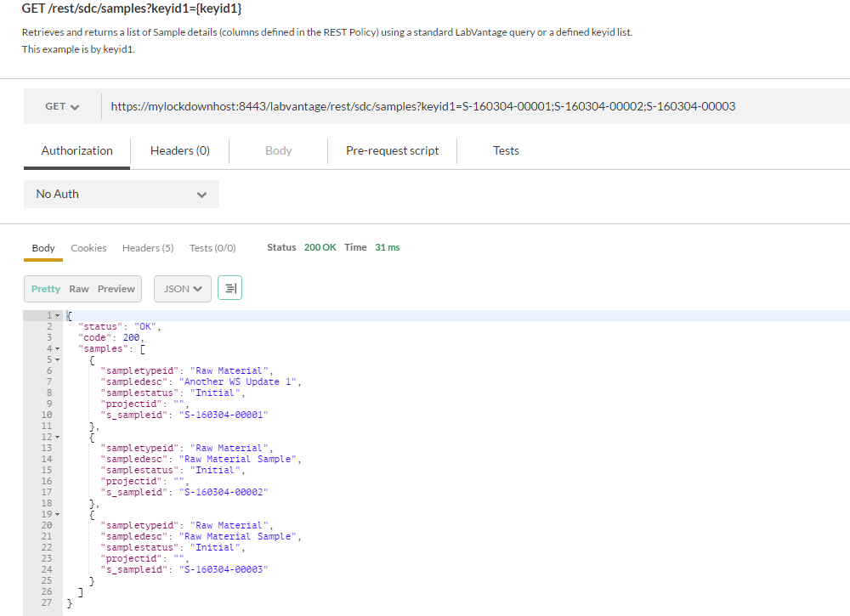Select the response Body tab

point(43,248)
